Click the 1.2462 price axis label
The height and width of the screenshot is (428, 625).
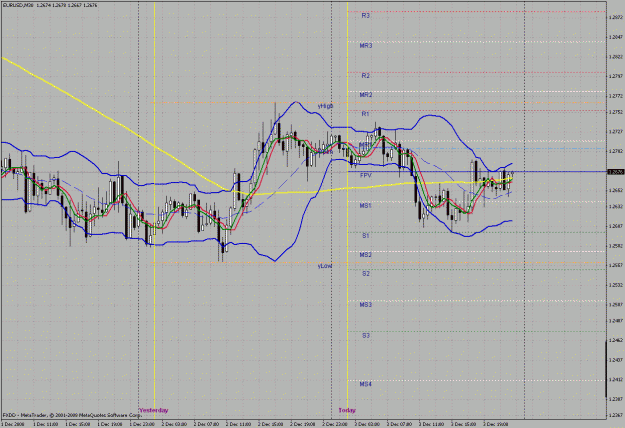[616, 340]
